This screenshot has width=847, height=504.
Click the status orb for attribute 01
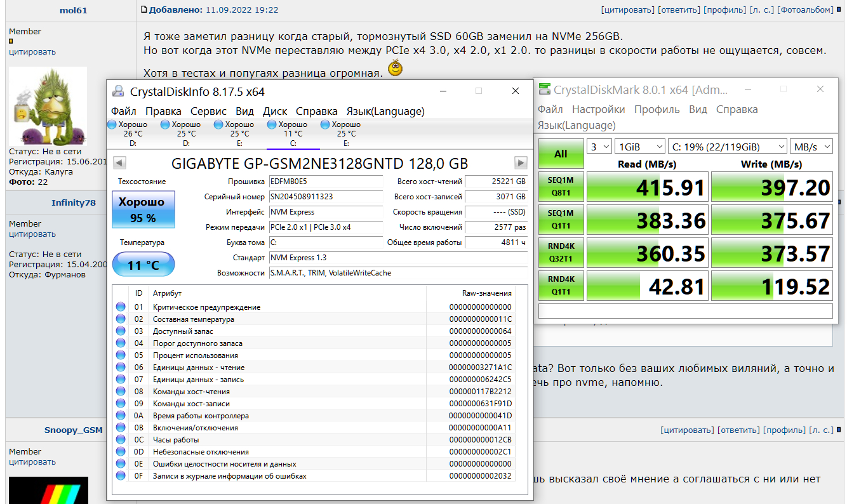pyautogui.click(x=121, y=307)
